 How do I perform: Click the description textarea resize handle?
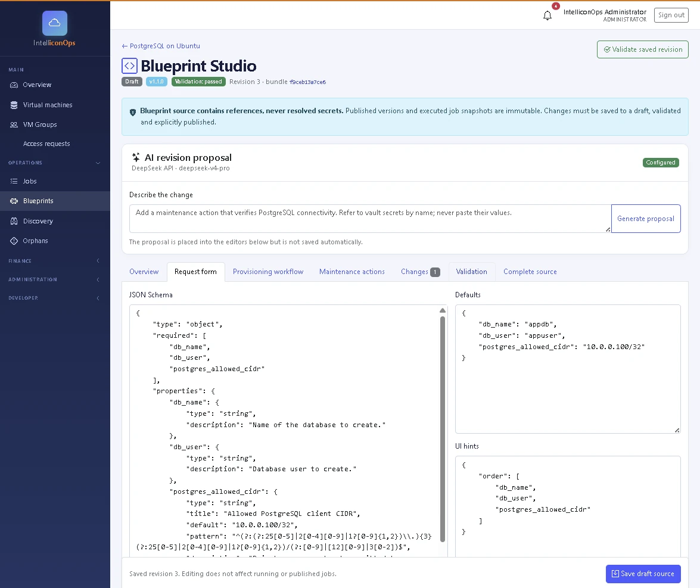tap(608, 229)
